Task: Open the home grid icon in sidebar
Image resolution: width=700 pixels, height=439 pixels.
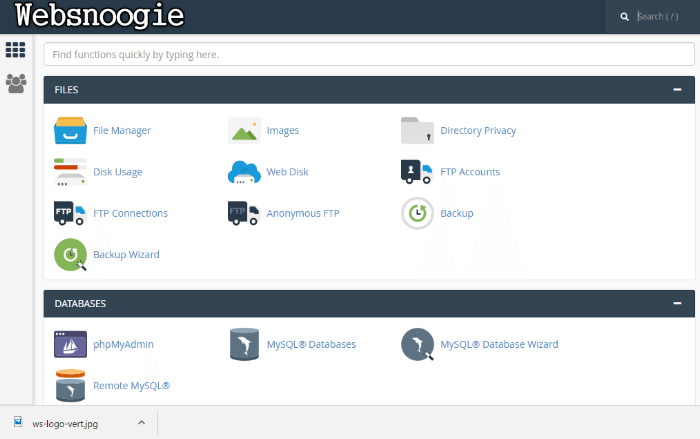Action: pyautogui.click(x=16, y=50)
